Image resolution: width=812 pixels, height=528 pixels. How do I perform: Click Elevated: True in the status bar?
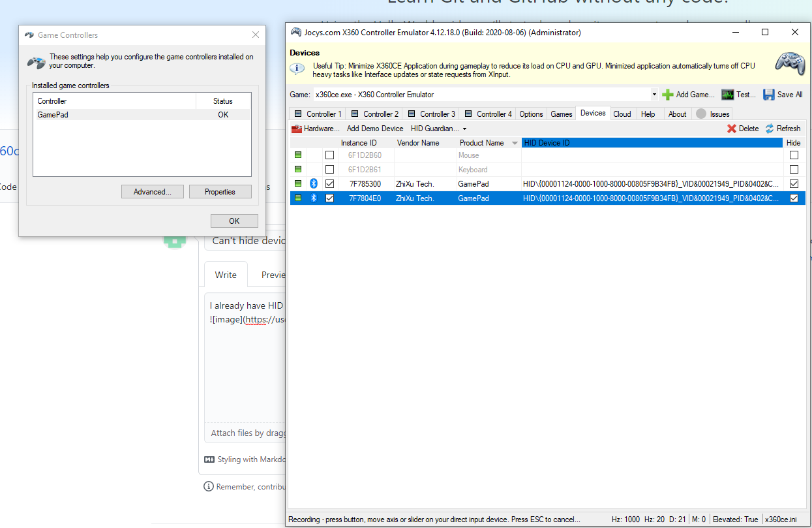[736, 520]
